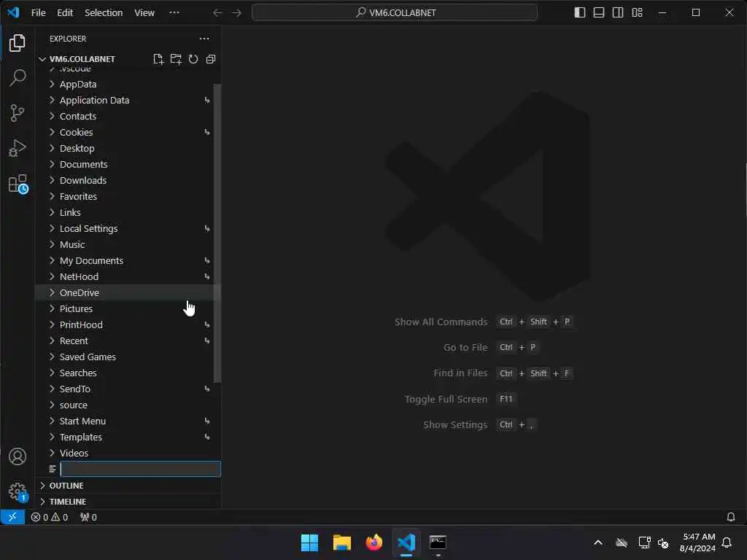
Task: Open the Customize Layout icon
Action: tap(637, 12)
